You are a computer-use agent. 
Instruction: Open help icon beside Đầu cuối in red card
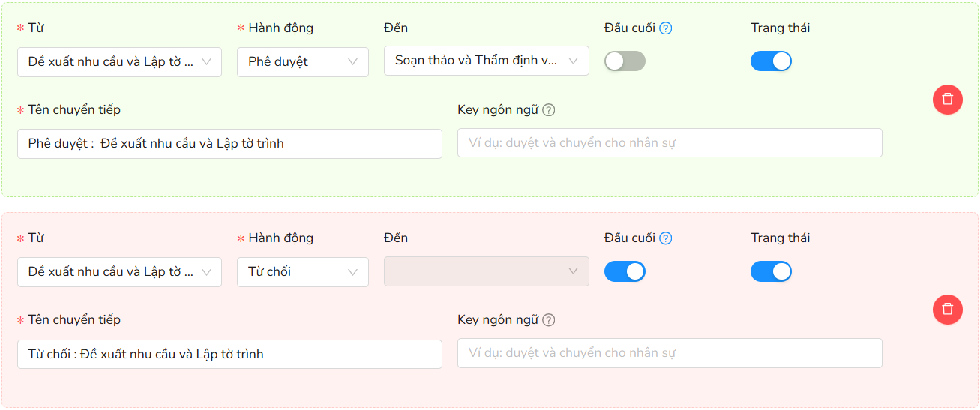pyautogui.click(x=666, y=238)
